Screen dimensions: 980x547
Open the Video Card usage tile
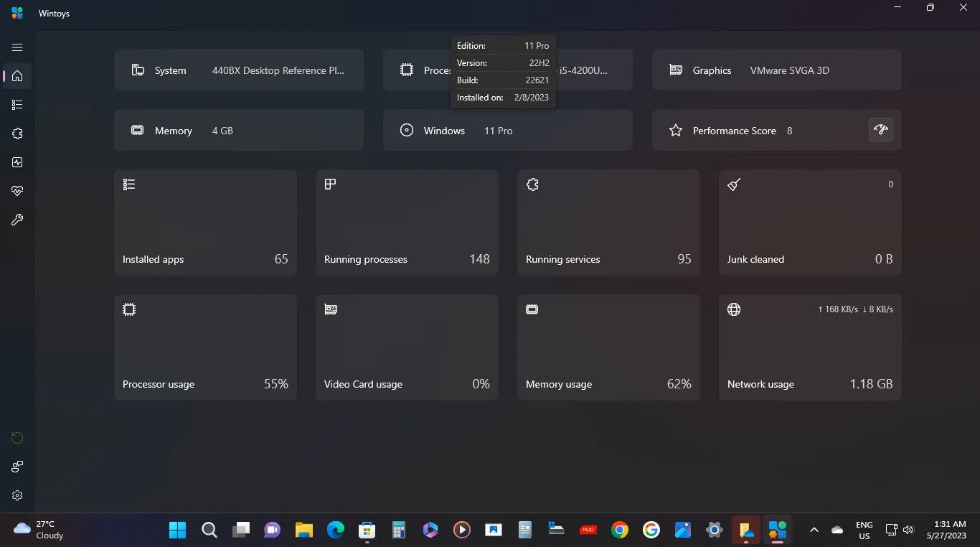[407, 347]
